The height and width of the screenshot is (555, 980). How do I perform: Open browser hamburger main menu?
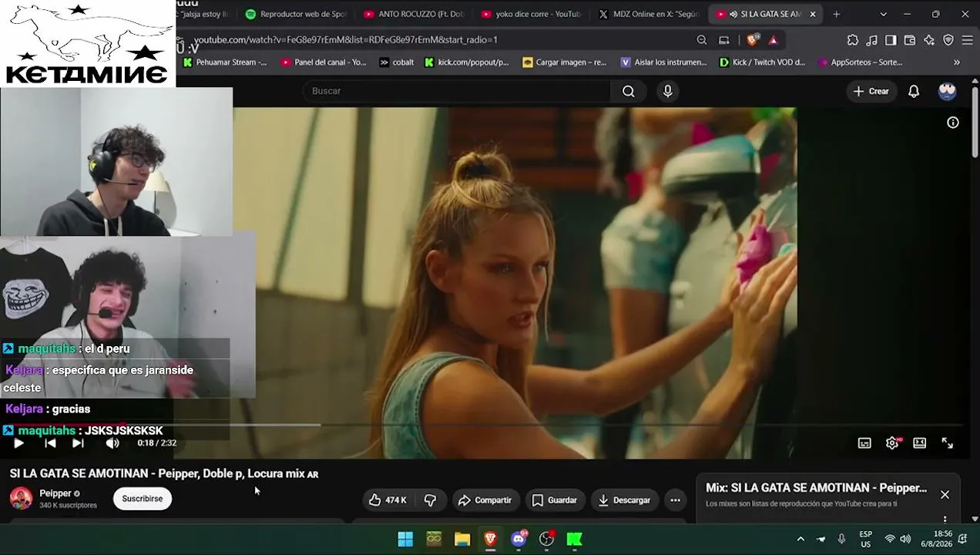click(968, 40)
